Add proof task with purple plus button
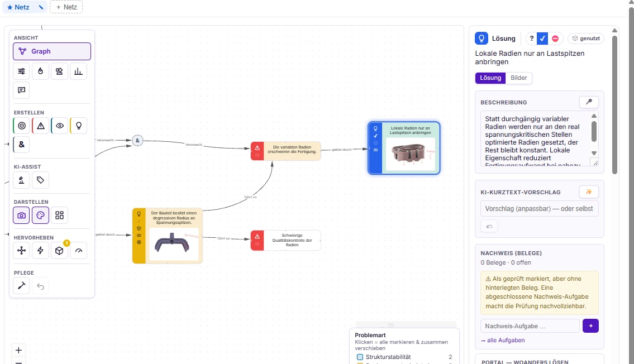The image size is (634, 364). [591, 325]
